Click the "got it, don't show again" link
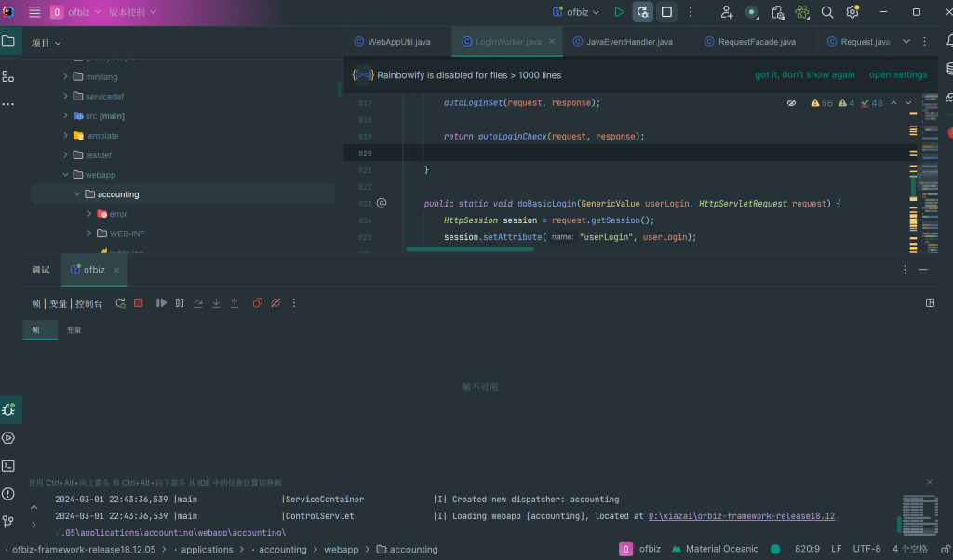Viewport: 953px width, 560px height. tap(804, 74)
